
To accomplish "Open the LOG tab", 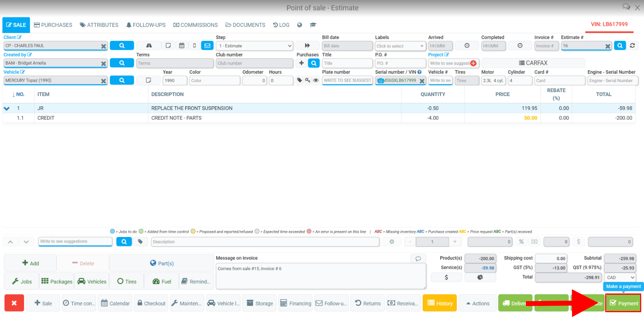I will pos(281,25).
